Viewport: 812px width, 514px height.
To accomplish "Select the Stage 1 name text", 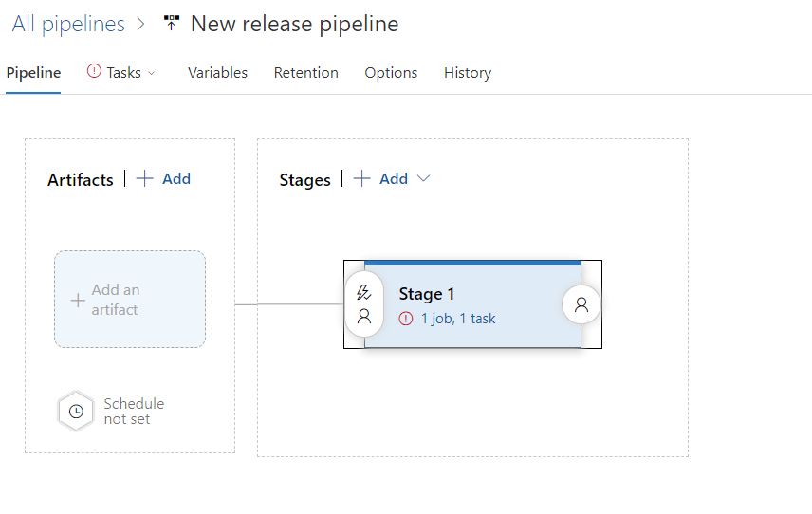I will (427, 294).
